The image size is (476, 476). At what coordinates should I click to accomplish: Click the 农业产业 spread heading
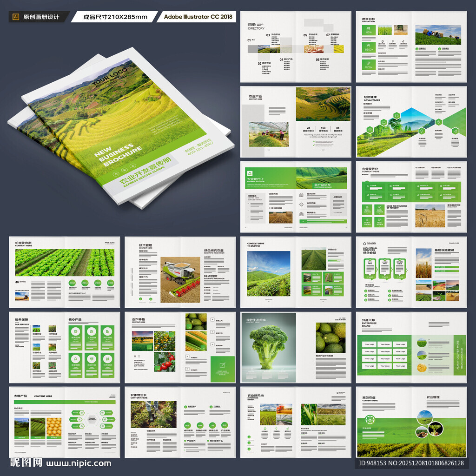point(255,98)
